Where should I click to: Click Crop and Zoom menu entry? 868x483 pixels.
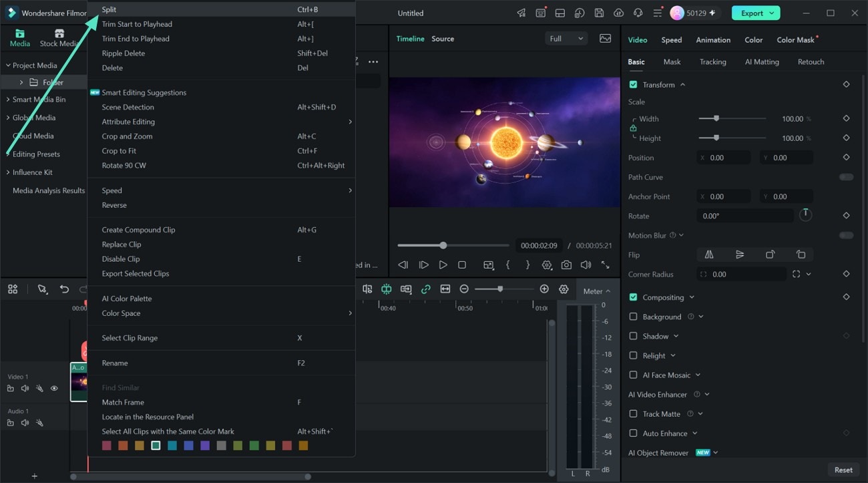tap(221, 136)
